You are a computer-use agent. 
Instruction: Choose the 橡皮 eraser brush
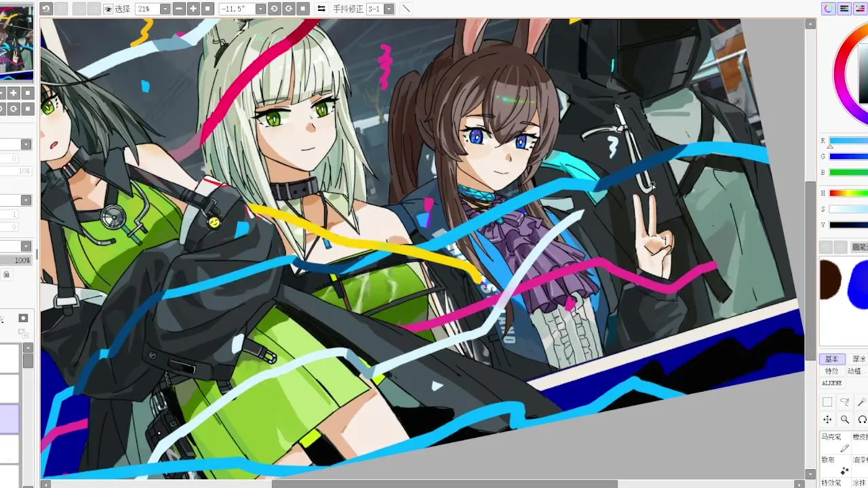[860, 442]
